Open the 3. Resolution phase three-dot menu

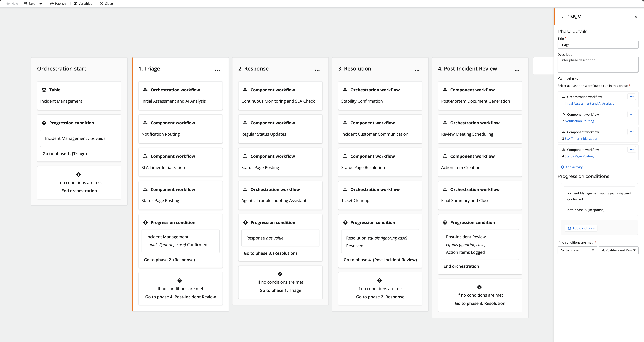pyautogui.click(x=417, y=70)
